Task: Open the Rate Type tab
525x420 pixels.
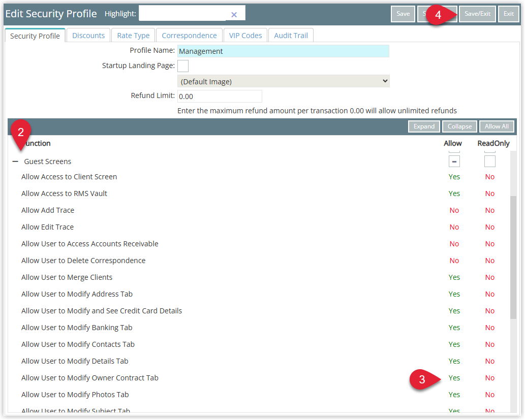Action: pyautogui.click(x=133, y=36)
